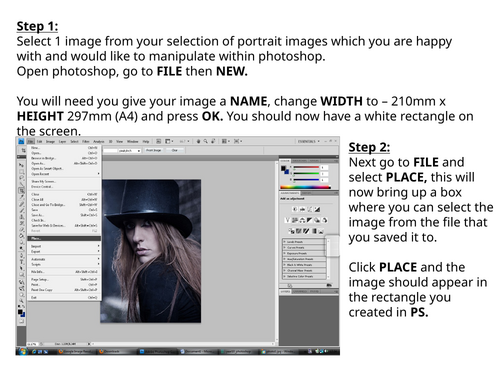Toggle Quick Mask mode at toolbox bottom
500x375 pixels.
click(x=22, y=321)
